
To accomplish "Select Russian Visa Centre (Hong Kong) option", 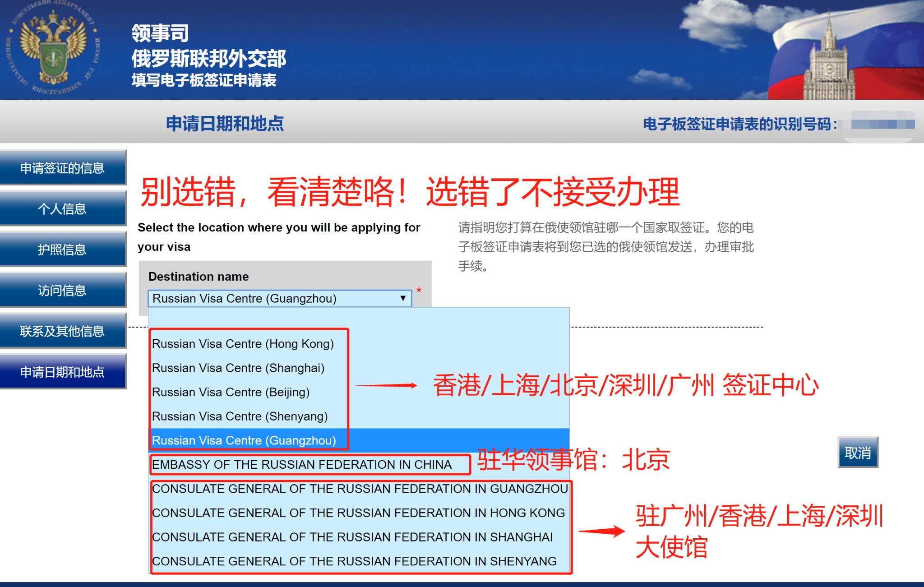I will 243,344.
